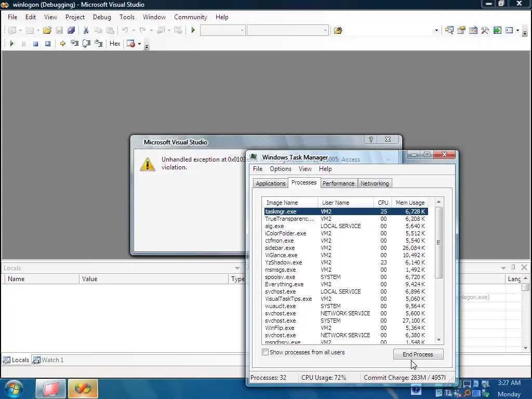The image size is (532, 399).
Task: Click the End Process button
Action: (x=418, y=354)
